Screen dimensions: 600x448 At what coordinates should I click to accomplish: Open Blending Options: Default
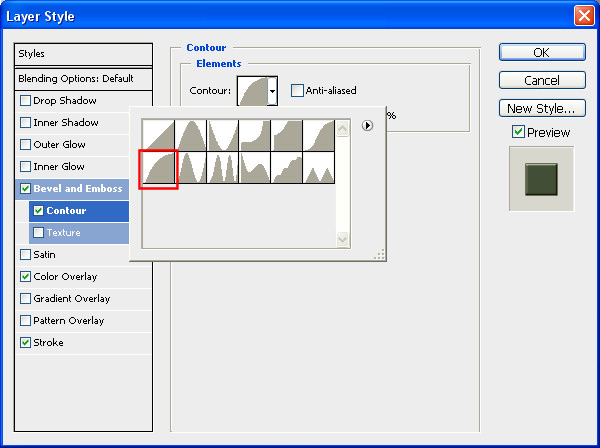(x=83, y=79)
